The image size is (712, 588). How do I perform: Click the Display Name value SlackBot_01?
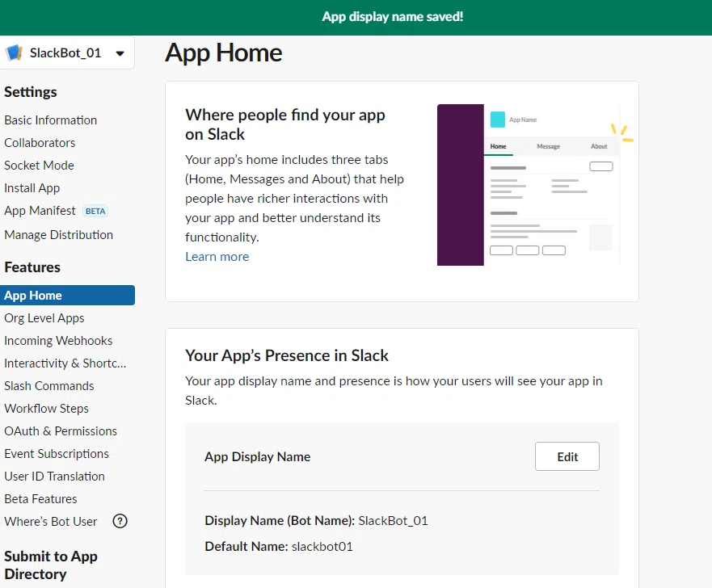[394, 521]
